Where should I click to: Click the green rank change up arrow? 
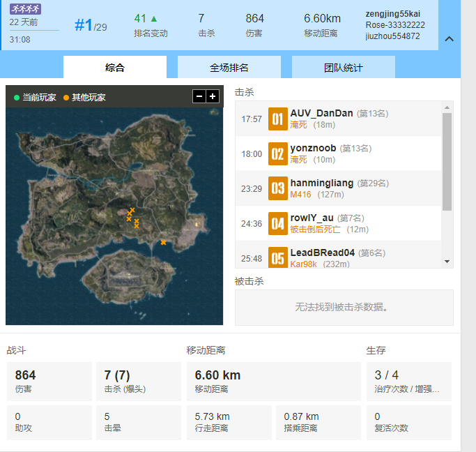pos(154,19)
